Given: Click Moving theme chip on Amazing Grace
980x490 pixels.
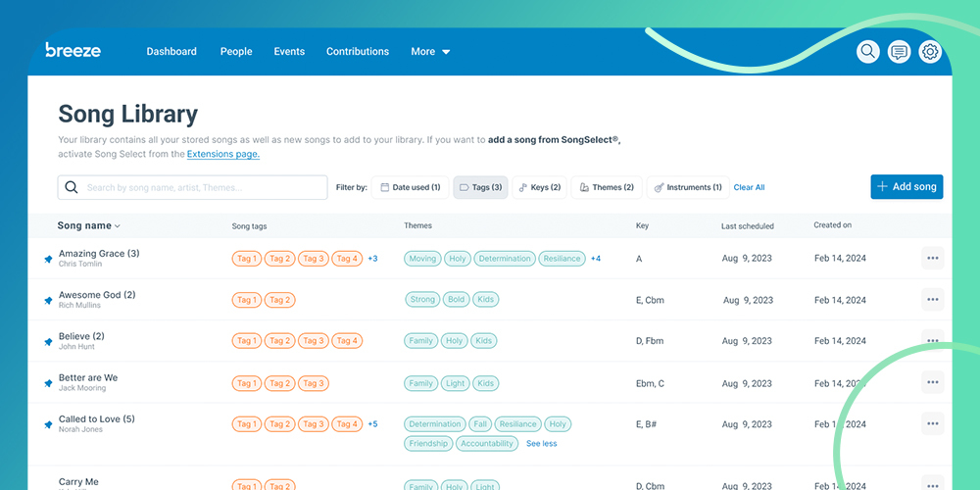Looking at the screenshot, I should point(422,258).
